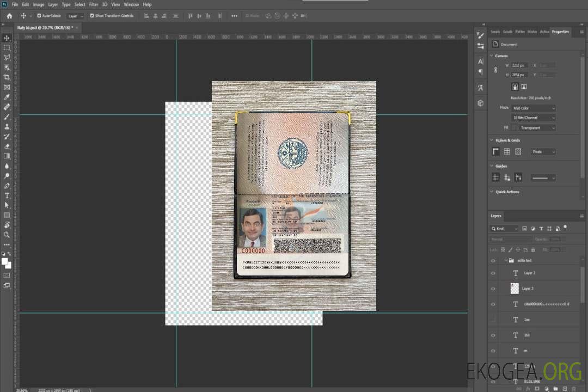Viewport: 588px width, 392px height.
Task: Uncheck the Auto-Select checkbox
Action: click(x=39, y=16)
